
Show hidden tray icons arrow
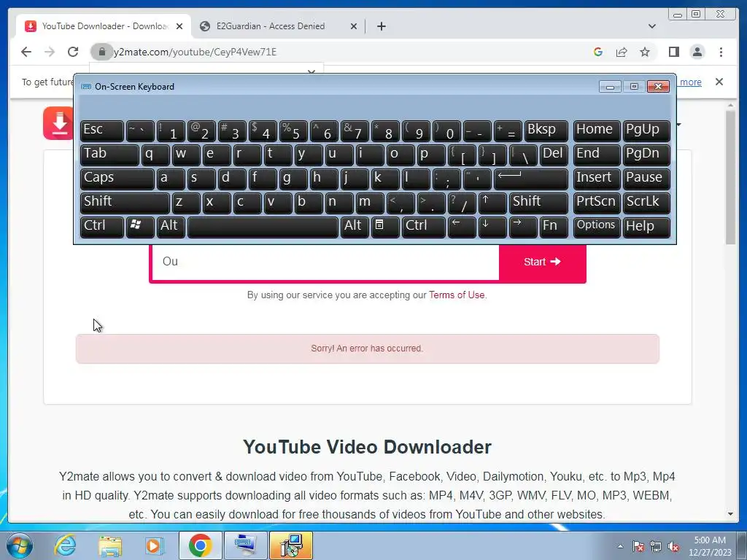620,546
